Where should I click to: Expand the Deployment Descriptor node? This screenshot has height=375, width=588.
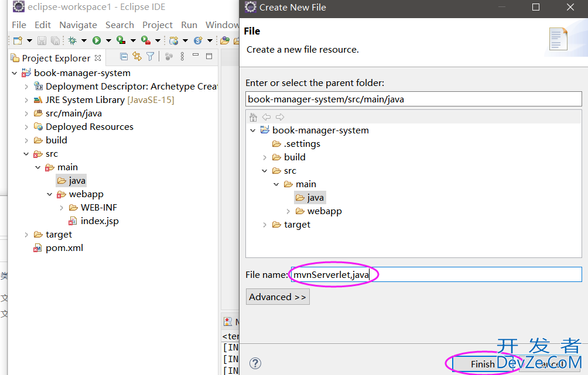pyautogui.click(x=26, y=87)
